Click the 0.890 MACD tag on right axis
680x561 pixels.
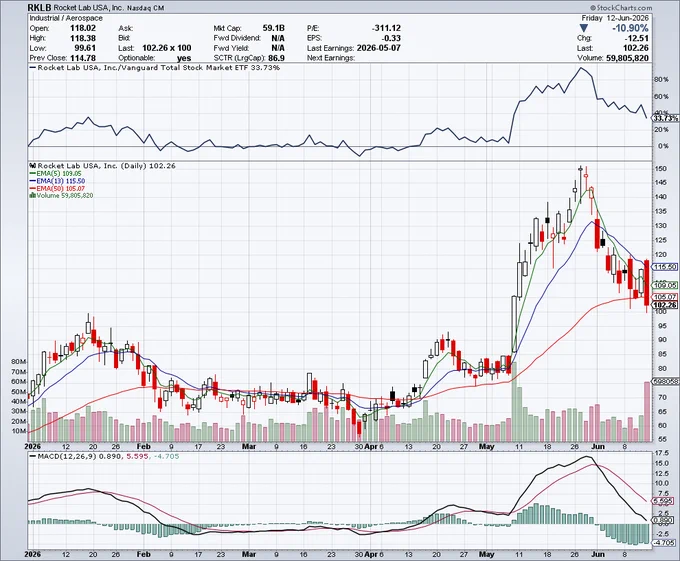664,520
